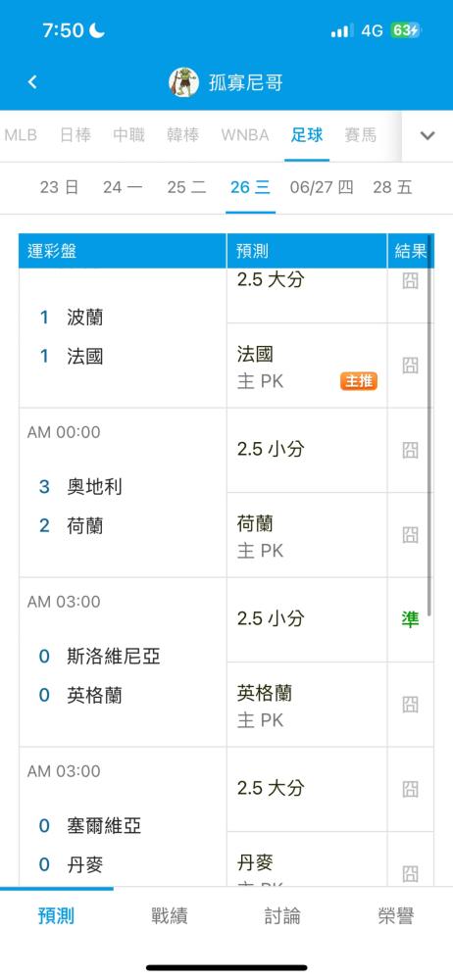
Task: Open the 孤寡尼哥 avatar picture
Action: tap(183, 82)
